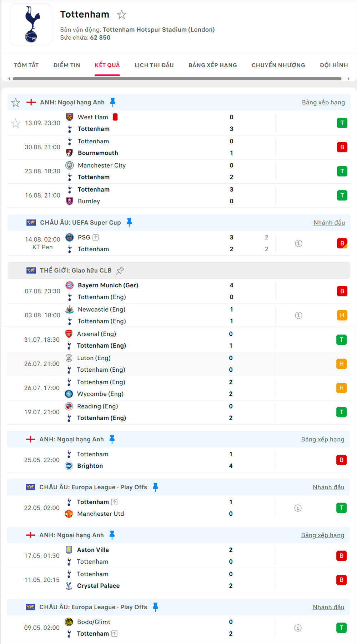Open the BẢNG XẾP HẠNG tab
This screenshot has height=644, width=357.
click(x=213, y=65)
